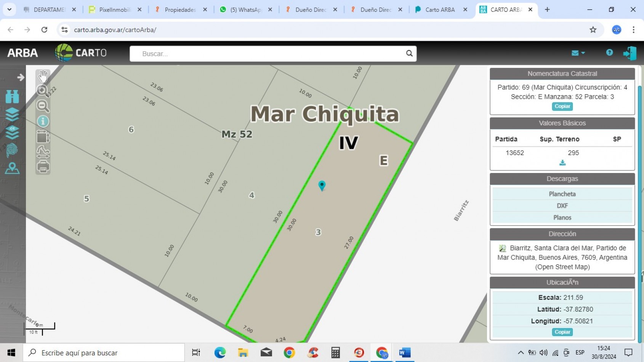Activate the zoom in magnifier tool
The height and width of the screenshot is (362, 644).
pos(43,91)
